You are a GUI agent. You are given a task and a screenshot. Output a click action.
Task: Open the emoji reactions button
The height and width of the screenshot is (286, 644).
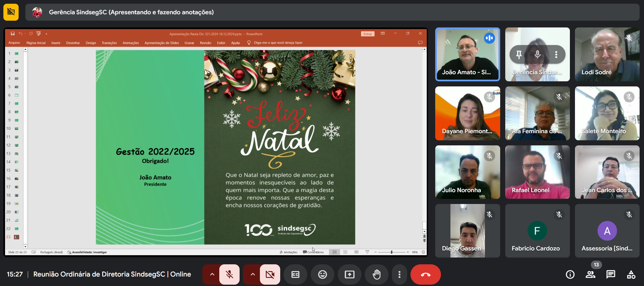pyautogui.click(x=322, y=274)
